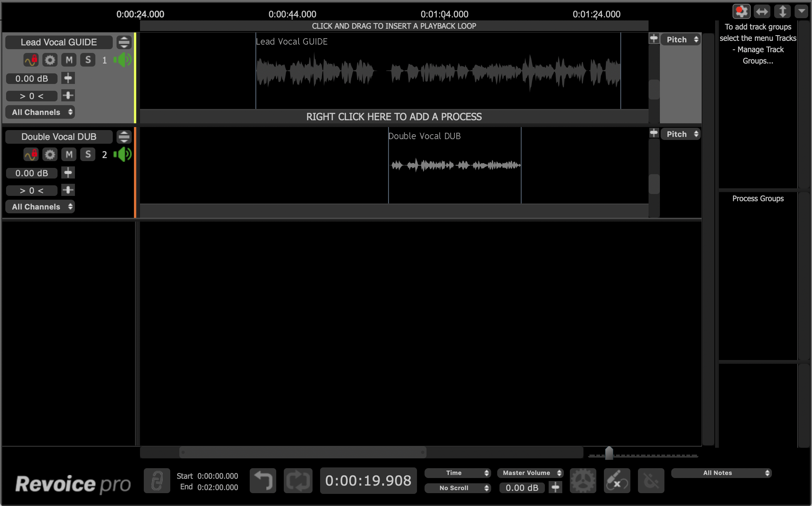Screen dimensions: 812x506
Task: Click the link chain icon beside Start time
Action: (x=157, y=481)
